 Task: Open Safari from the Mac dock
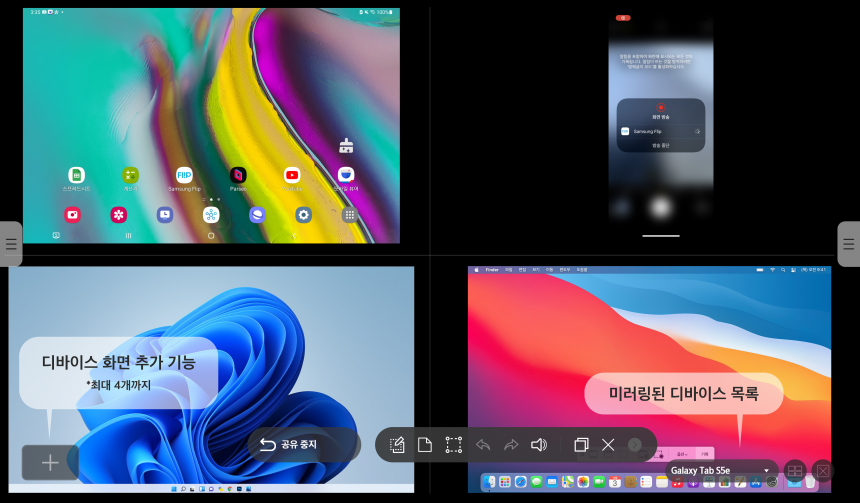pos(520,482)
